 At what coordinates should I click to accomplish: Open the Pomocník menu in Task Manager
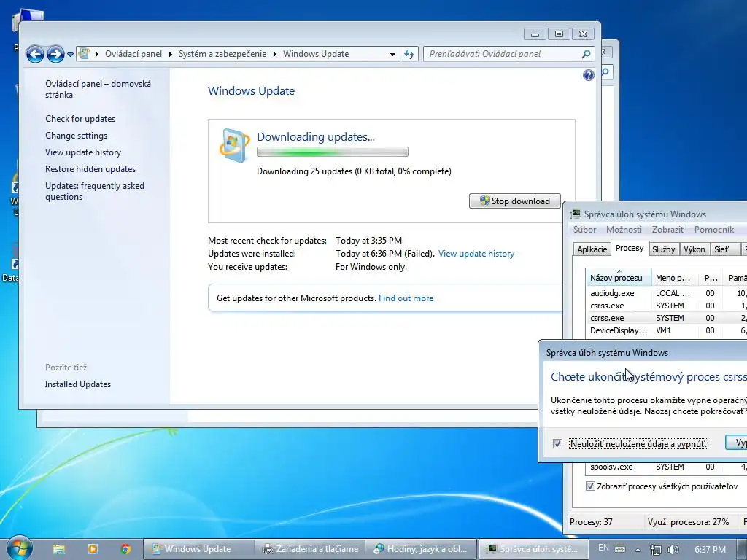[714, 230]
